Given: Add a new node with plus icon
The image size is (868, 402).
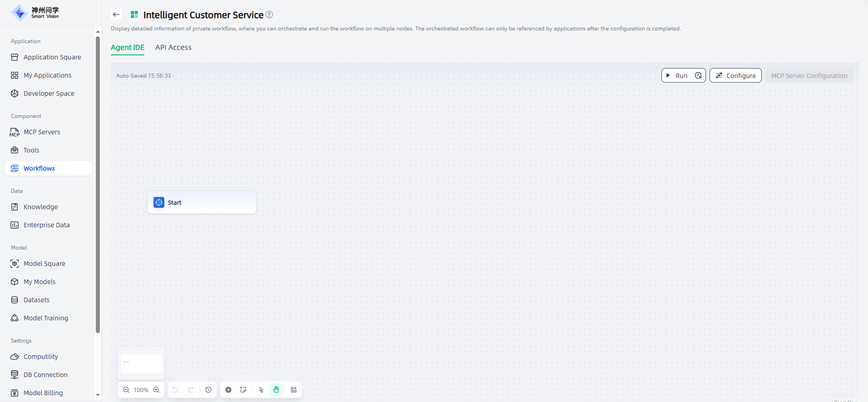Looking at the screenshot, I should coord(228,390).
